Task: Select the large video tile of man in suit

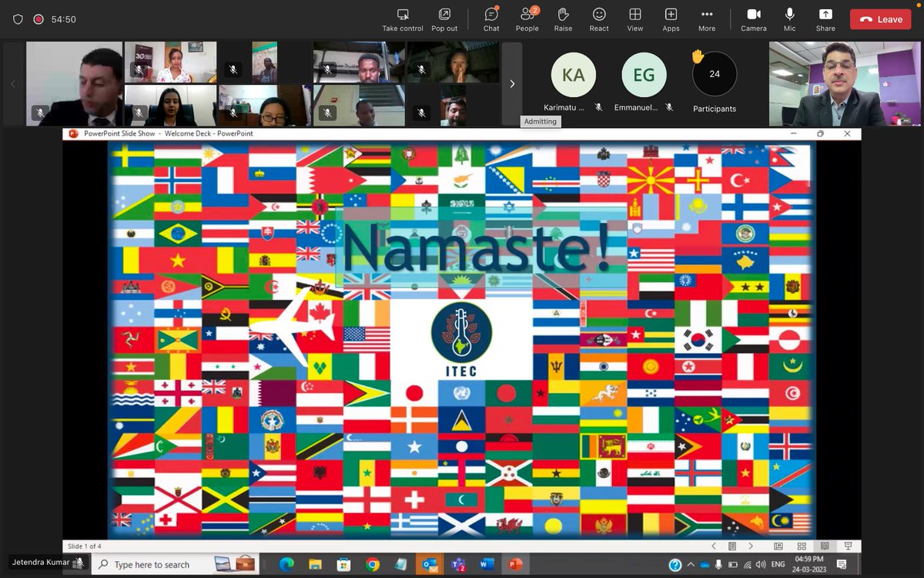Action: coord(75,84)
